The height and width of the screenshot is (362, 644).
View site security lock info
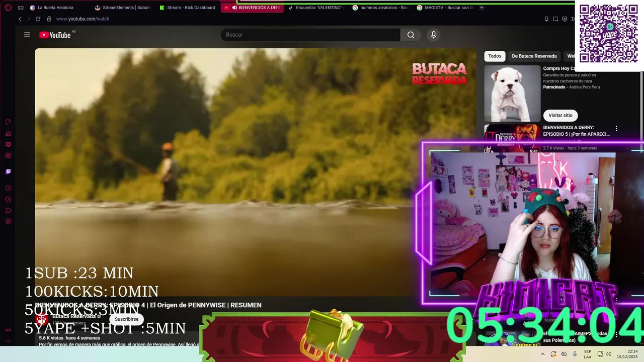(49, 19)
